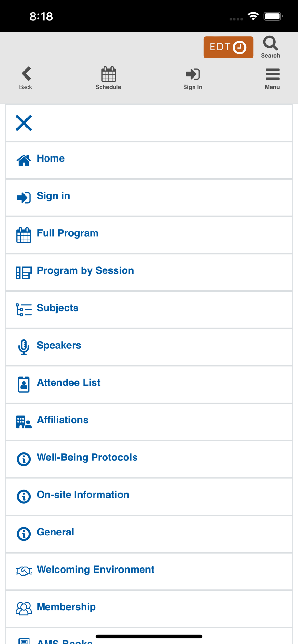This screenshot has width=298, height=644.
Task: Tap the Search magnifier icon
Action: (x=270, y=43)
